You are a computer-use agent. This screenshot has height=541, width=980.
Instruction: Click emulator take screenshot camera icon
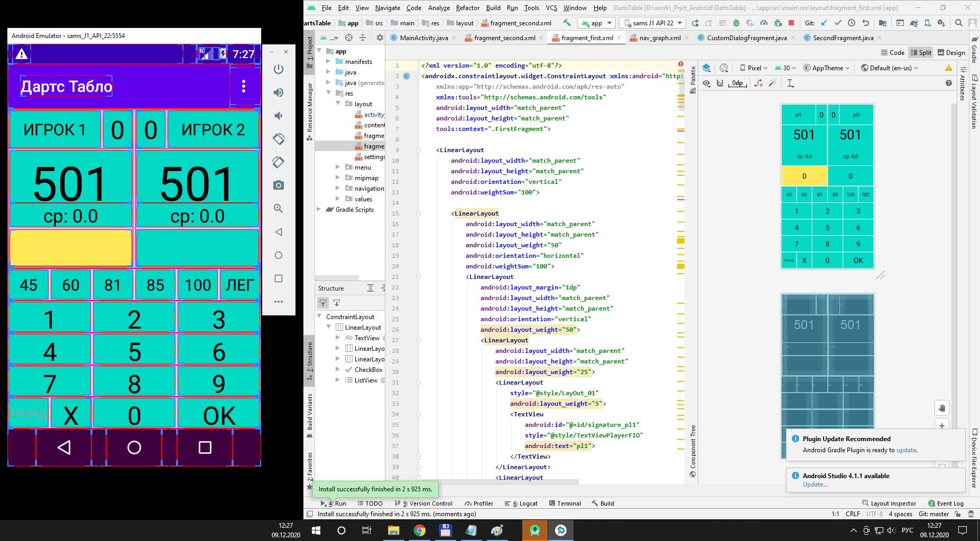279,185
